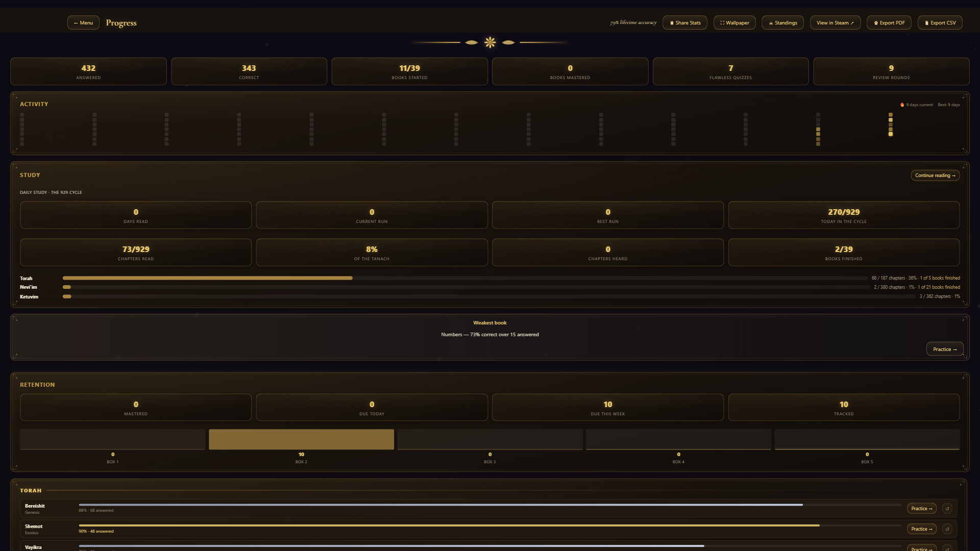Export progress as CSV

[x=940, y=22]
